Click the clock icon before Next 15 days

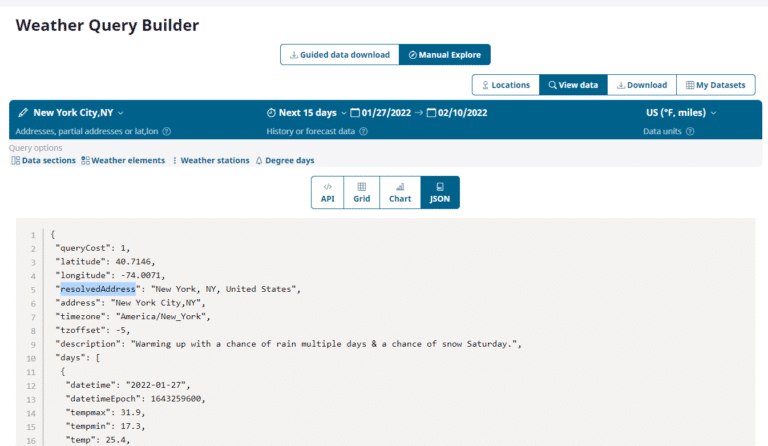pyautogui.click(x=271, y=113)
